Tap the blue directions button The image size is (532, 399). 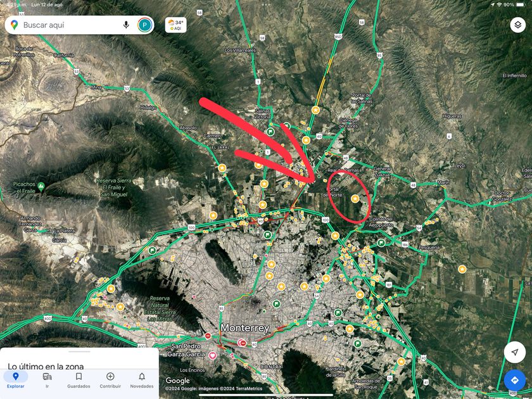coord(515,381)
